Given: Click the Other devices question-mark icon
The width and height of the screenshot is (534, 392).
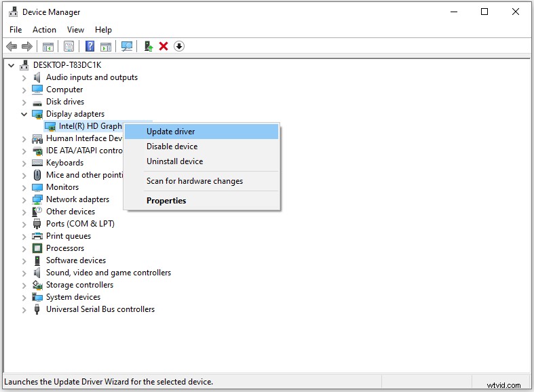Looking at the screenshot, I should coord(37,212).
